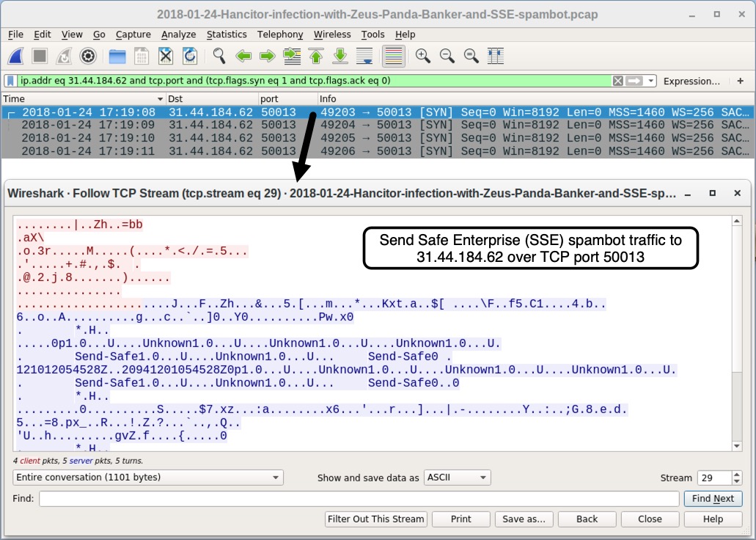Click the Stream number field showing 29

click(x=714, y=478)
